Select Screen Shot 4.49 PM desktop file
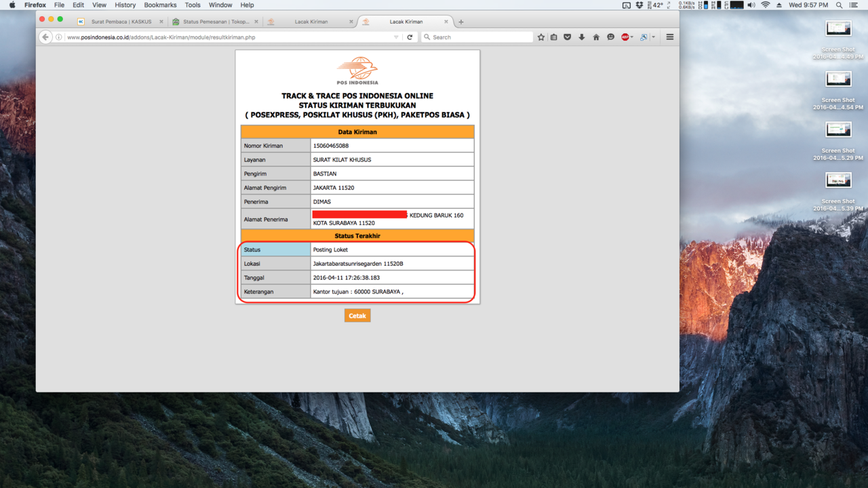Screen dimensions: 868x488 coord(838,39)
